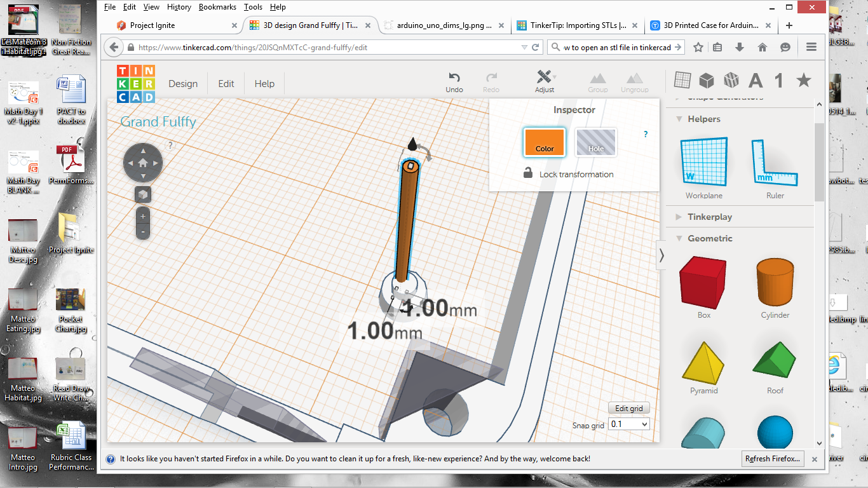Switch to TinkerTip: Importing STLs tab
The width and height of the screenshot is (868, 488).
578,25
